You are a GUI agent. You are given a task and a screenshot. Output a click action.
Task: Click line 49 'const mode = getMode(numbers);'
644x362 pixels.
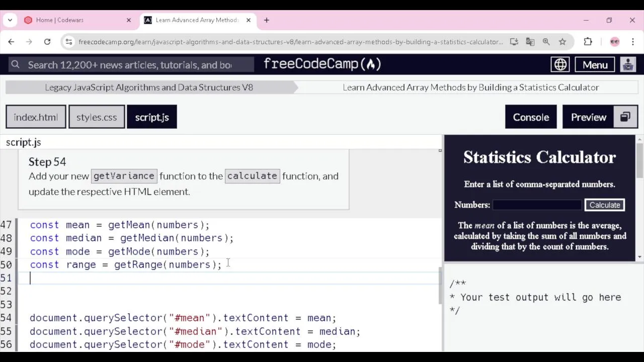(119, 251)
